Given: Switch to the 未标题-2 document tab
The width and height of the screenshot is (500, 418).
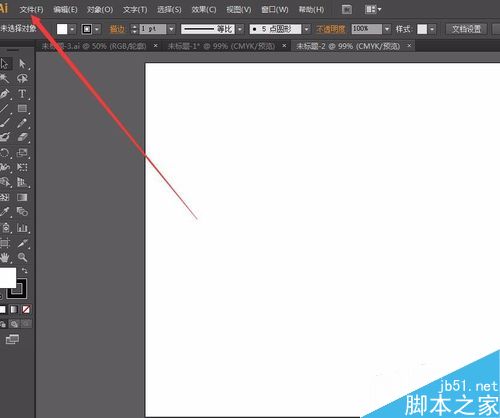Looking at the screenshot, I should tap(348, 46).
